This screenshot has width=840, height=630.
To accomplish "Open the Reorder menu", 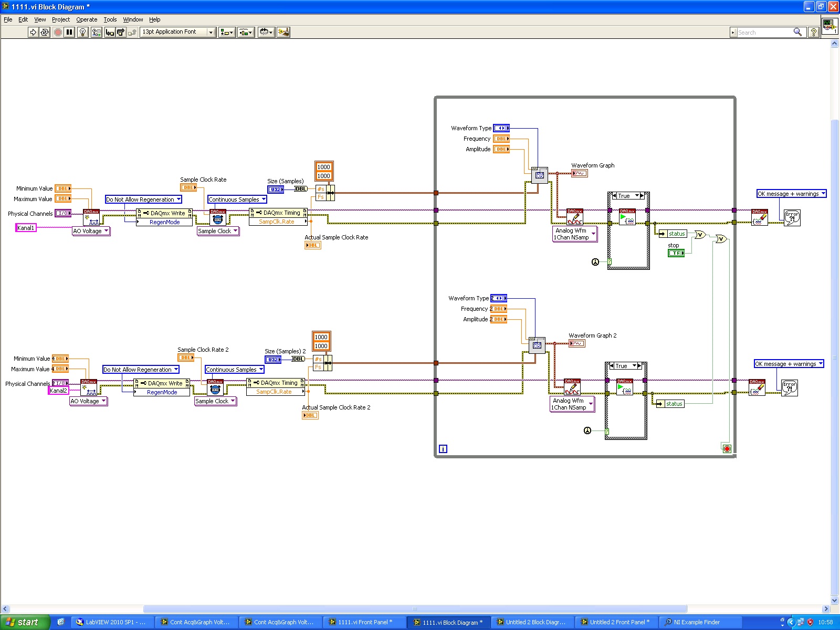I will coord(266,32).
